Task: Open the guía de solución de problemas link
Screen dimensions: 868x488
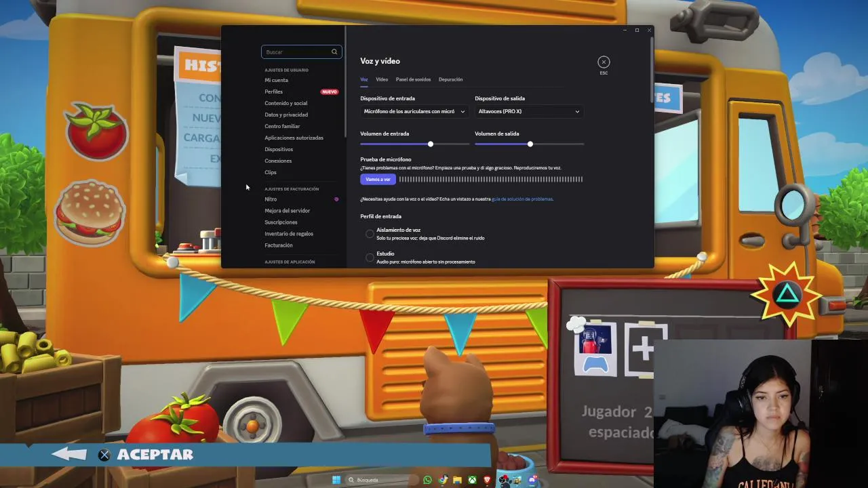Action: [522, 199]
